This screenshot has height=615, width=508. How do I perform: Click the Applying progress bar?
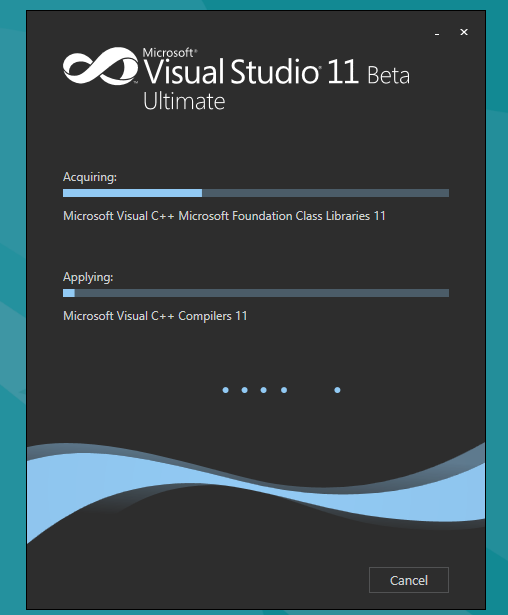[x=256, y=293]
